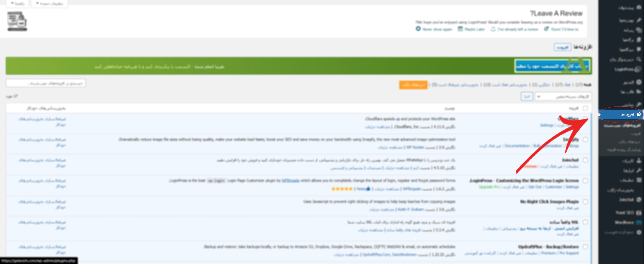This screenshot has height=264, width=644.
Task: Open the Media library sidebar icon
Action: click(639, 30)
